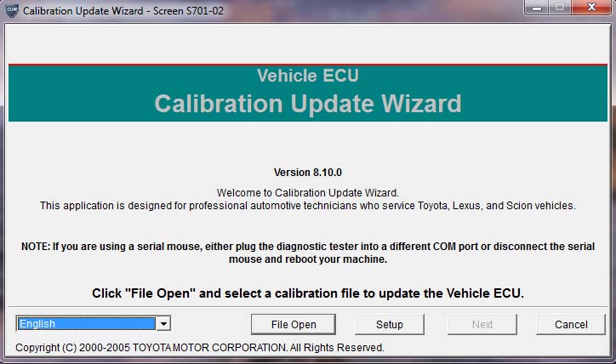This screenshot has width=616, height=364.
Task: Open the Setup dialog
Action: pyautogui.click(x=390, y=324)
